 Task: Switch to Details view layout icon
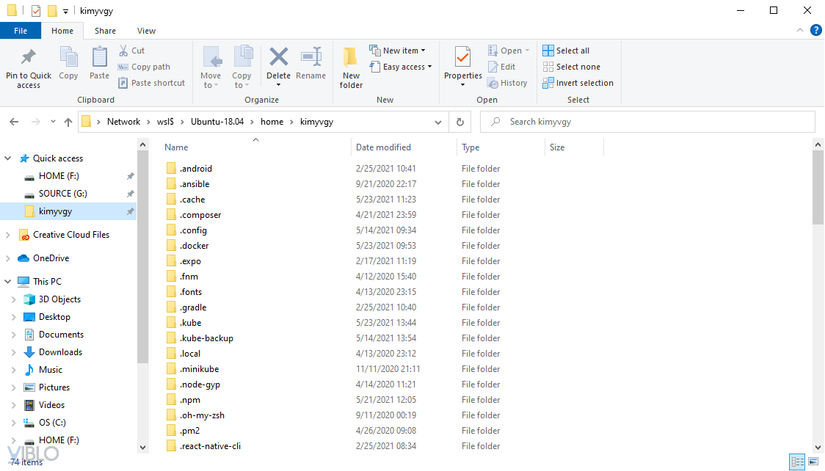pyautogui.click(x=797, y=462)
